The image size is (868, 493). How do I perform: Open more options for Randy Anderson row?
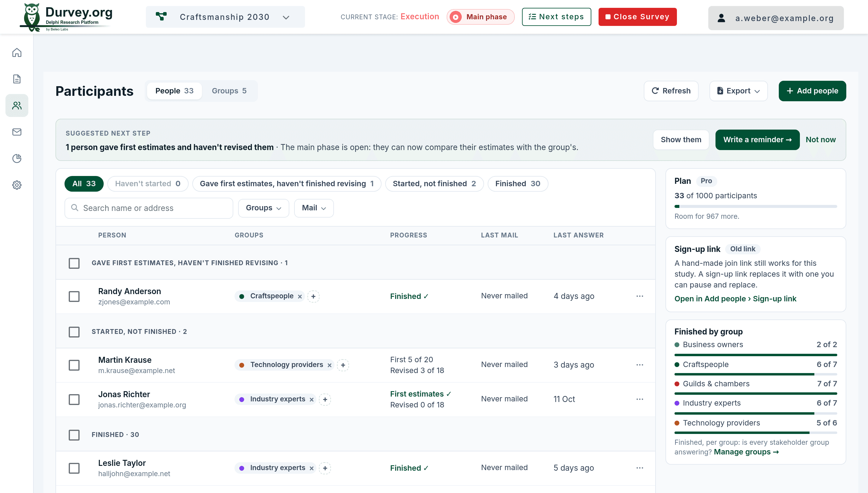click(640, 296)
